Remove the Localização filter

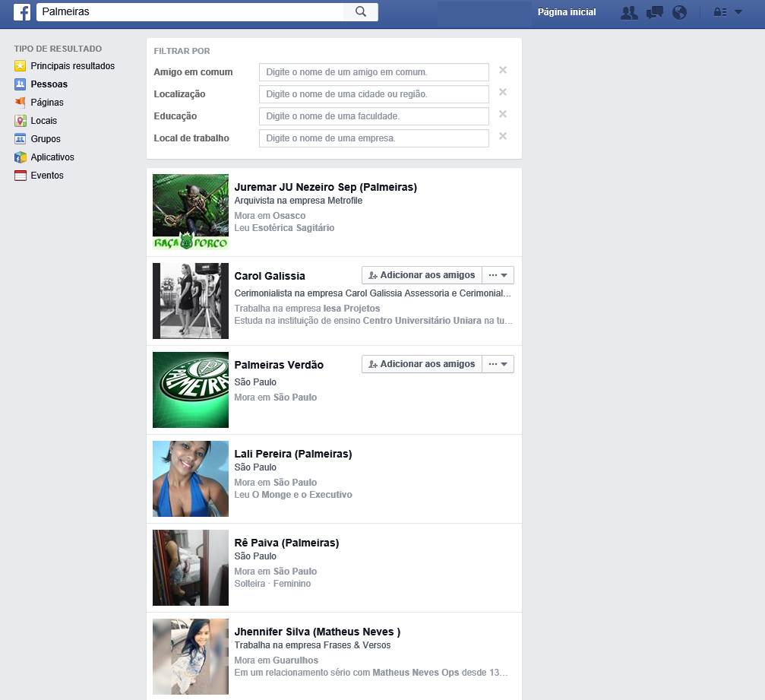coord(502,92)
